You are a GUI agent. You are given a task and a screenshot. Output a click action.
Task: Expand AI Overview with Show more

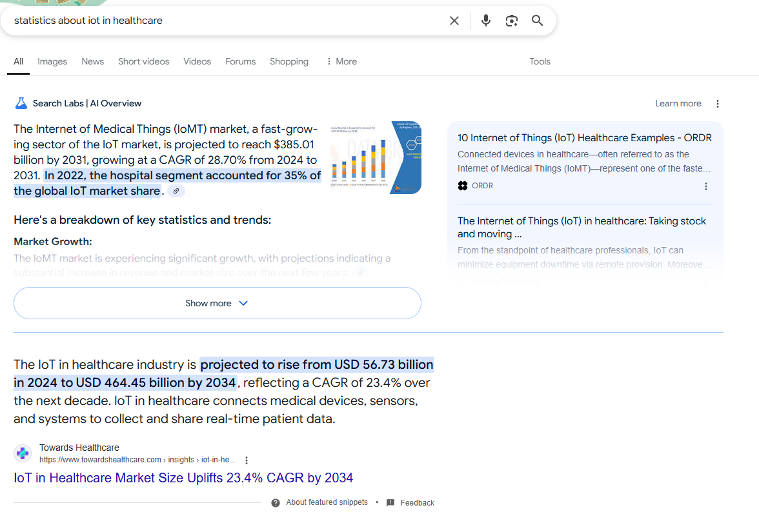[x=218, y=303]
